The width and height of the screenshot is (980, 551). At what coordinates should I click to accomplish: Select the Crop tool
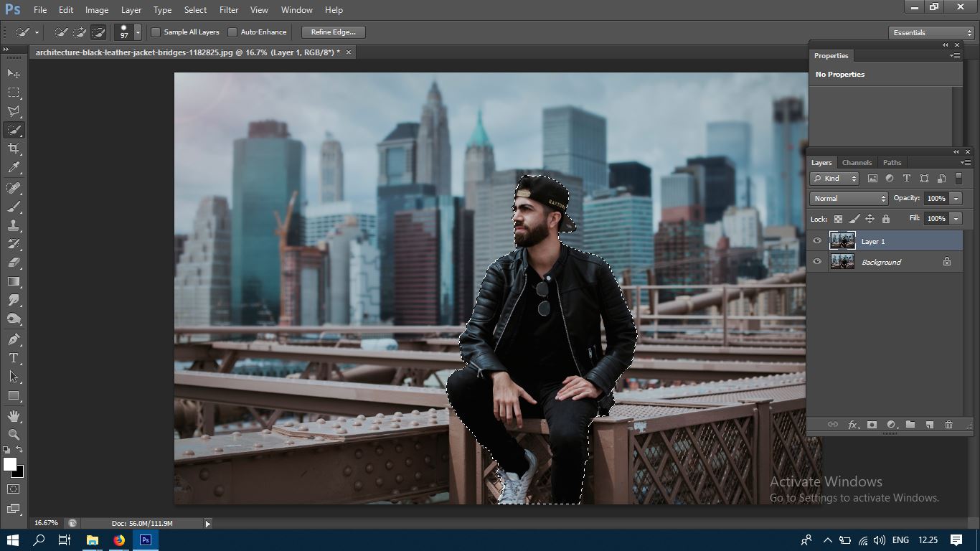(14, 149)
